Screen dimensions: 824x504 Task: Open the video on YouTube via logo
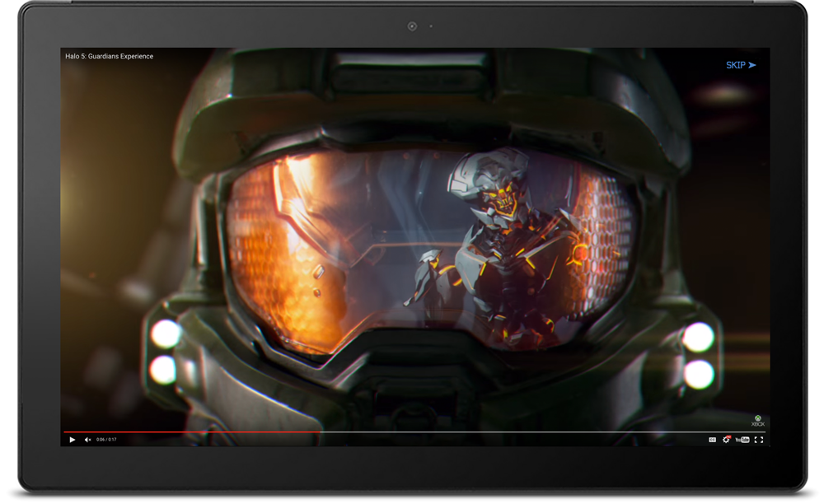tap(742, 440)
